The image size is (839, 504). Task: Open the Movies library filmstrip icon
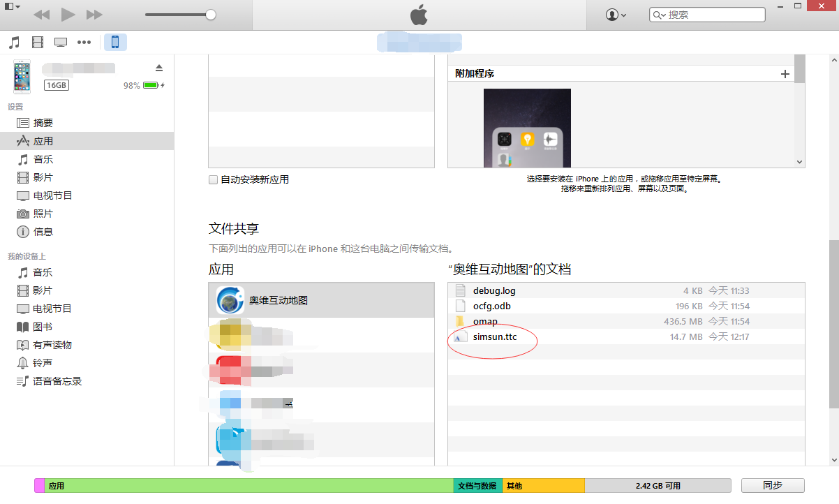(x=38, y=43)
